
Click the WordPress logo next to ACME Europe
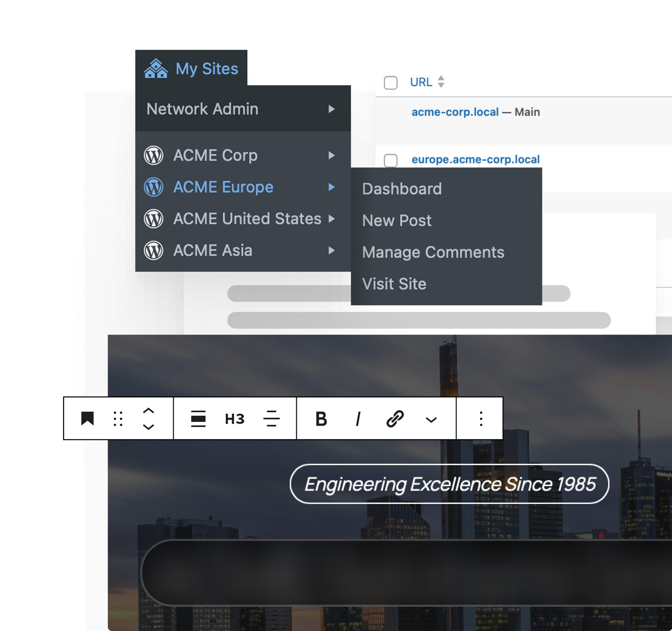(x=154, y=187)
